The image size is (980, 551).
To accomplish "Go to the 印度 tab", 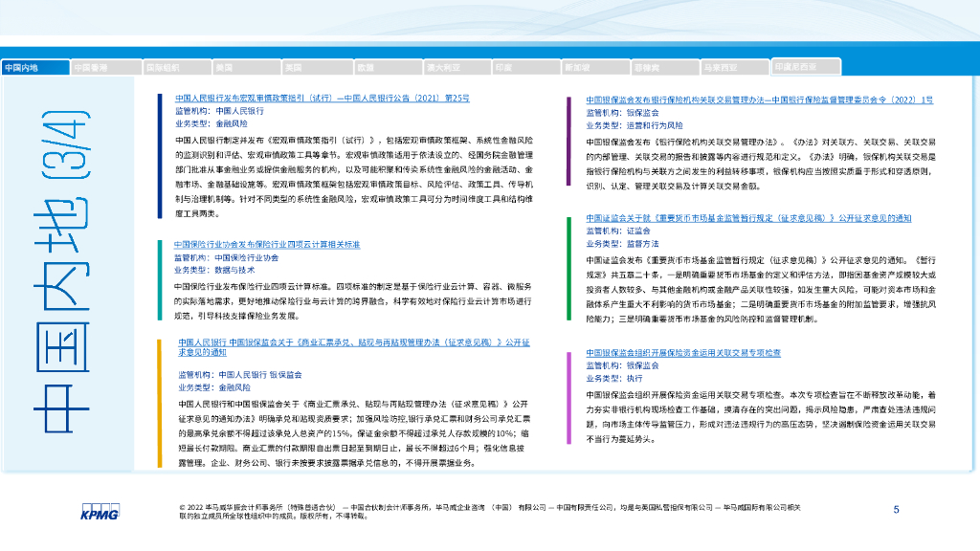I will pos(526,68).
